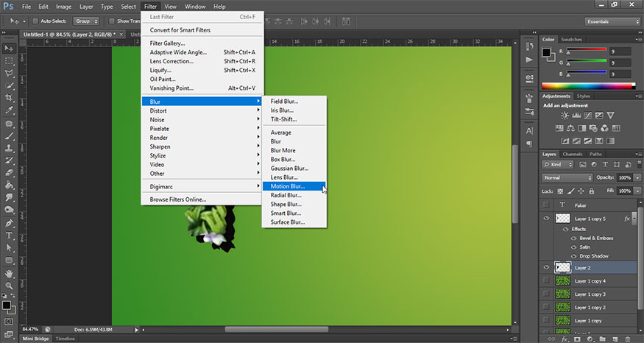Viewport: 644px width, 343px height.
Task: Select the Move tool in the toolbar
Action: 10,48
